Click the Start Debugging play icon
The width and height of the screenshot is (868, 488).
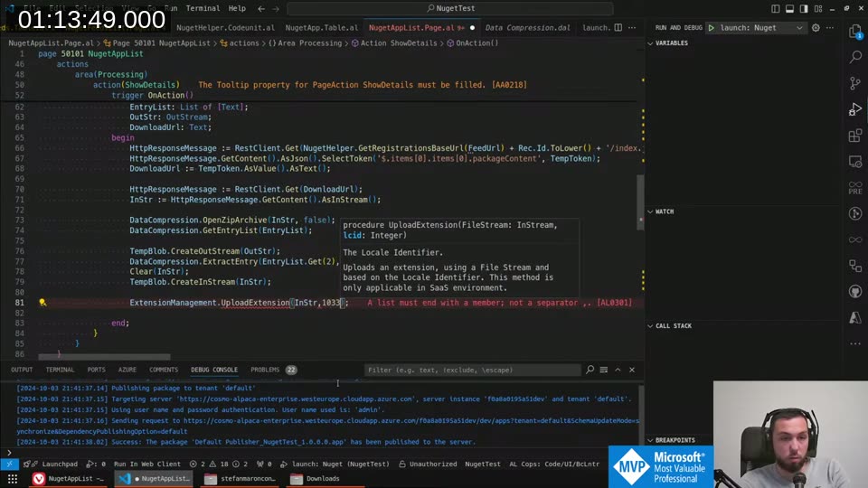(712, 28)
